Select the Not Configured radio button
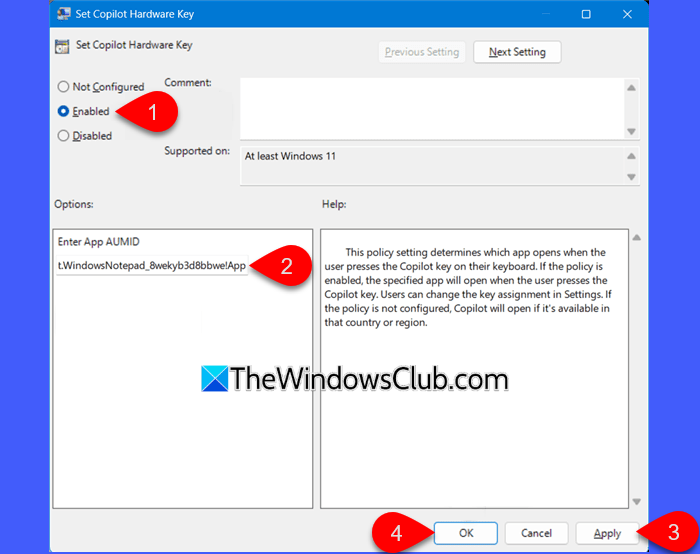This screenshot has width=700, height=554. [x=63, y=87]
